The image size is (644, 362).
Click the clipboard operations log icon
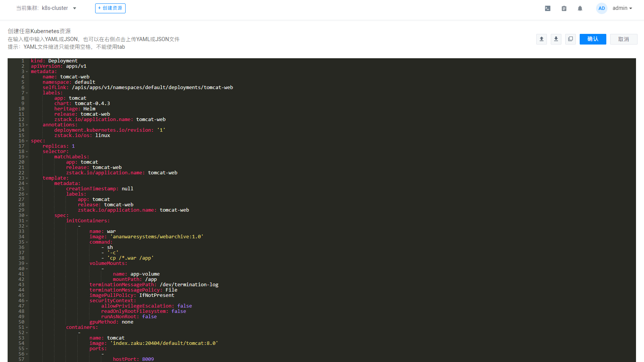pos(564,8)
